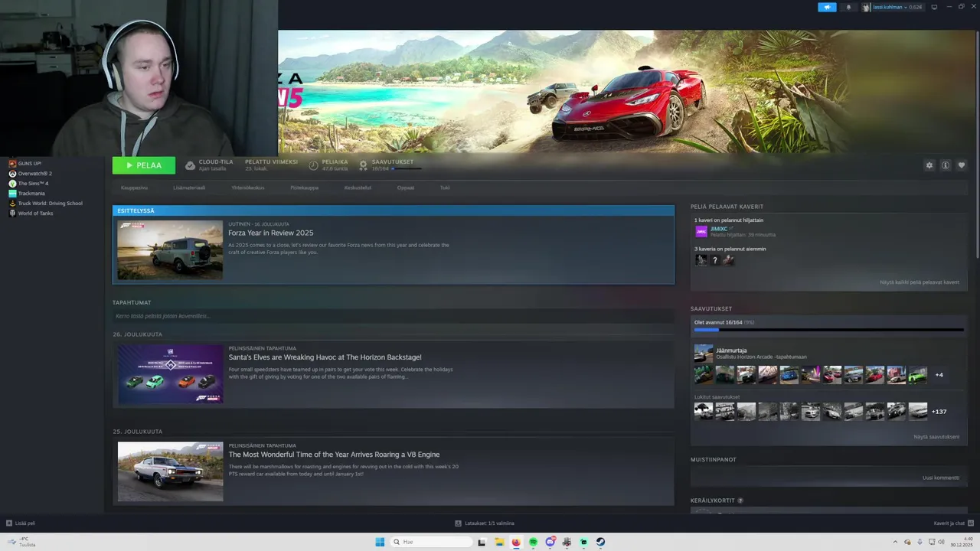The image size is (980, 551).
Task: Expand the system tray hidden icons chevron
Action: tap(895, 542)
